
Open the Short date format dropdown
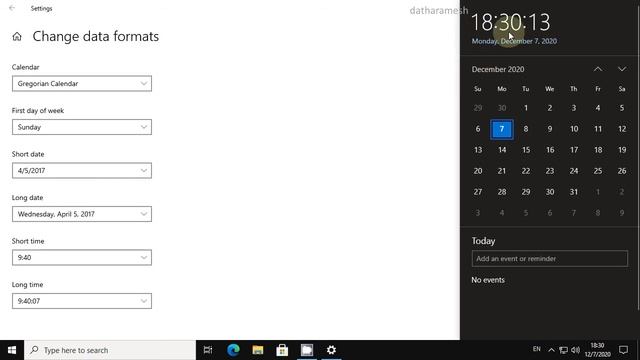click(x=82, y=171)
